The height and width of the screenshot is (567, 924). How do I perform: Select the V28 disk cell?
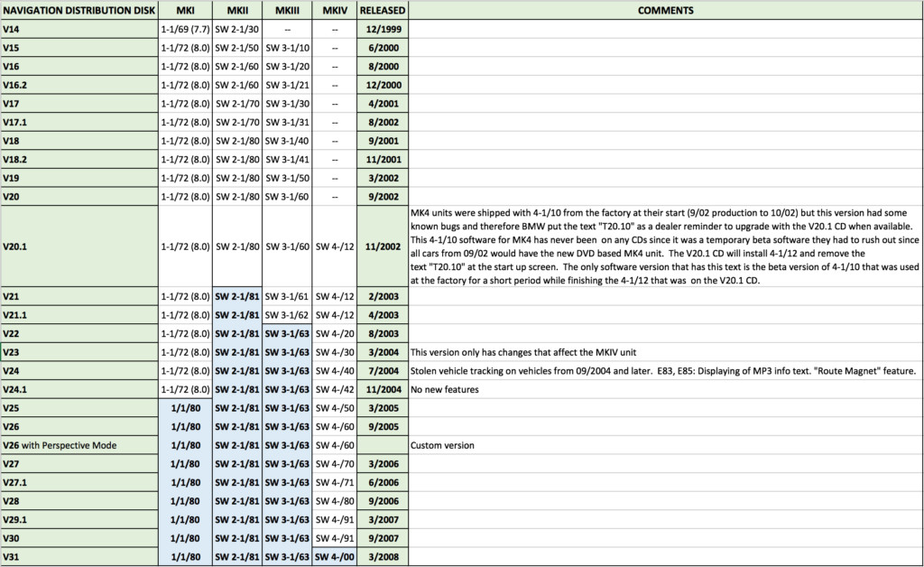click(79, 501)
